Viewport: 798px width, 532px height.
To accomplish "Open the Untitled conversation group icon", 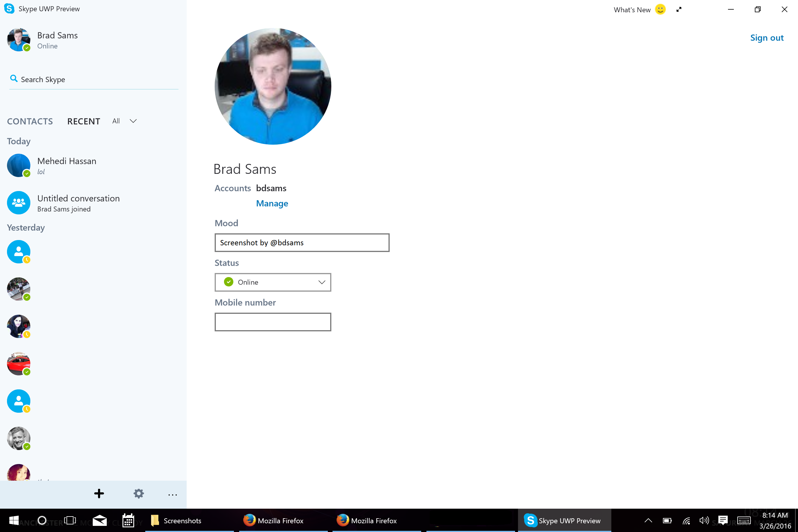I will pos(19,203).
